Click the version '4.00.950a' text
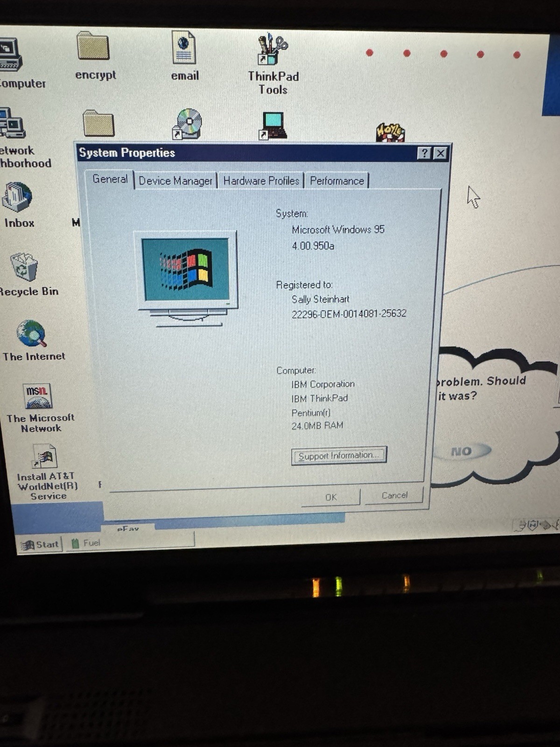Viewport: 560px width, 747px height. click(313, 246)
